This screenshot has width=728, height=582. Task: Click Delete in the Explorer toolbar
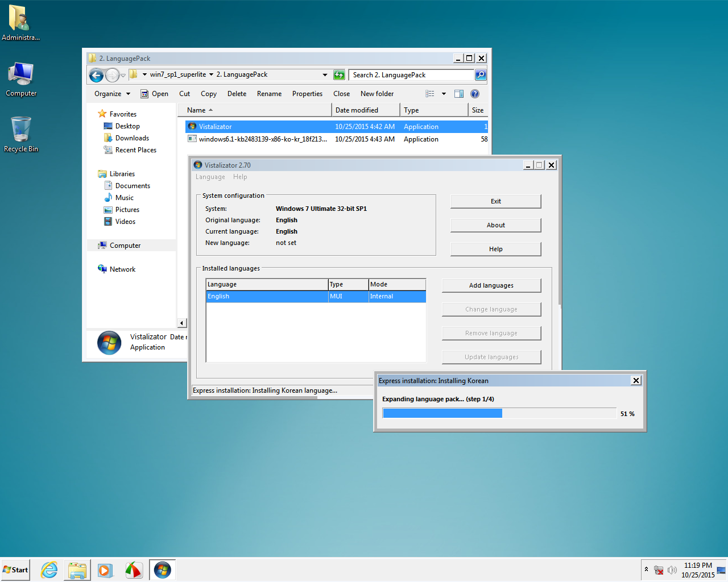(x=237, y=94)
